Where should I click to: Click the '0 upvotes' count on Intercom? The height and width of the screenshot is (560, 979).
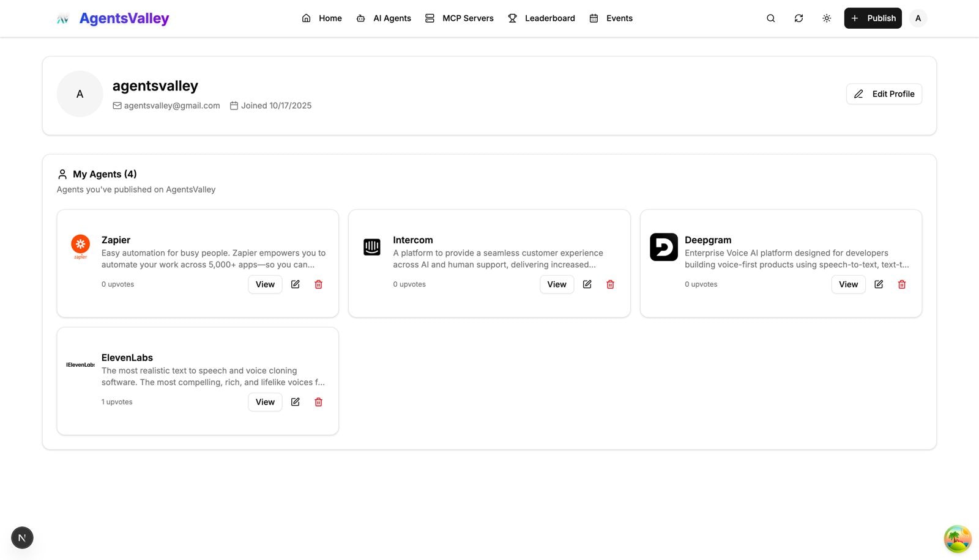(x=409, y=284)
